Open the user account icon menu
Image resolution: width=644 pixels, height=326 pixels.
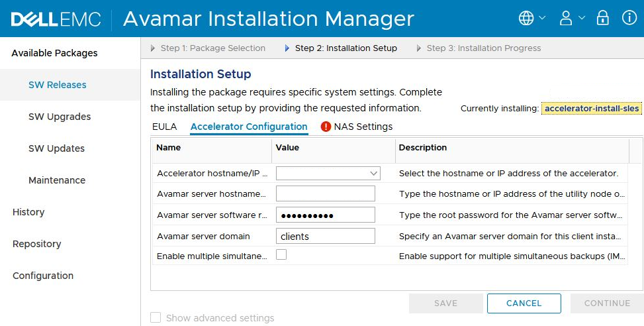click(566, 19)
